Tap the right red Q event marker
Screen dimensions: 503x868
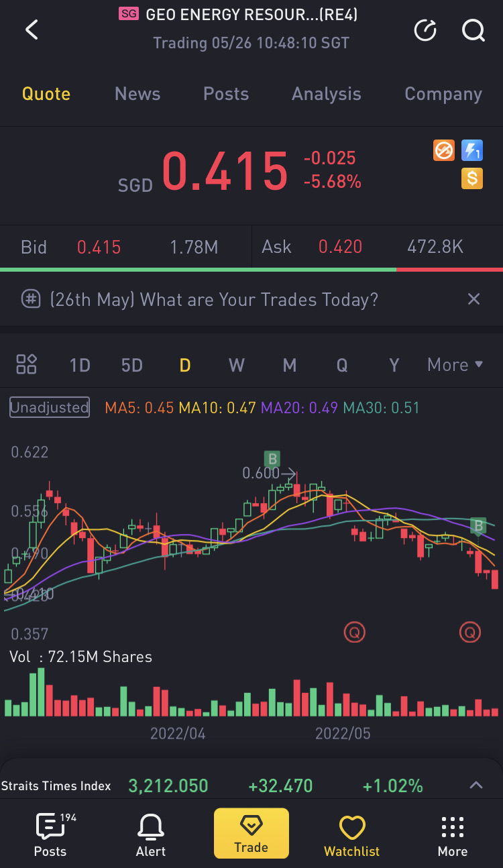tap(470, 631)
